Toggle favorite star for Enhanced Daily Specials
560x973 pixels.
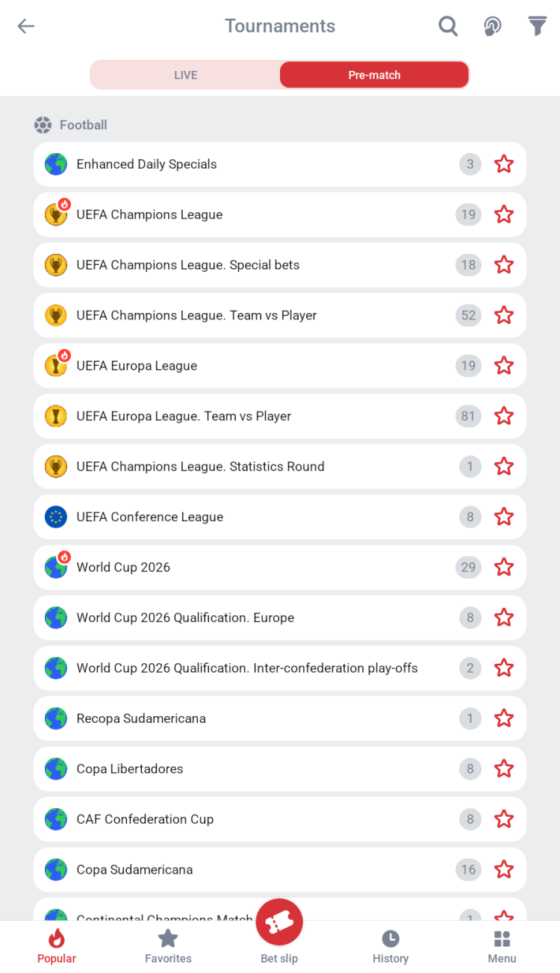504,164
